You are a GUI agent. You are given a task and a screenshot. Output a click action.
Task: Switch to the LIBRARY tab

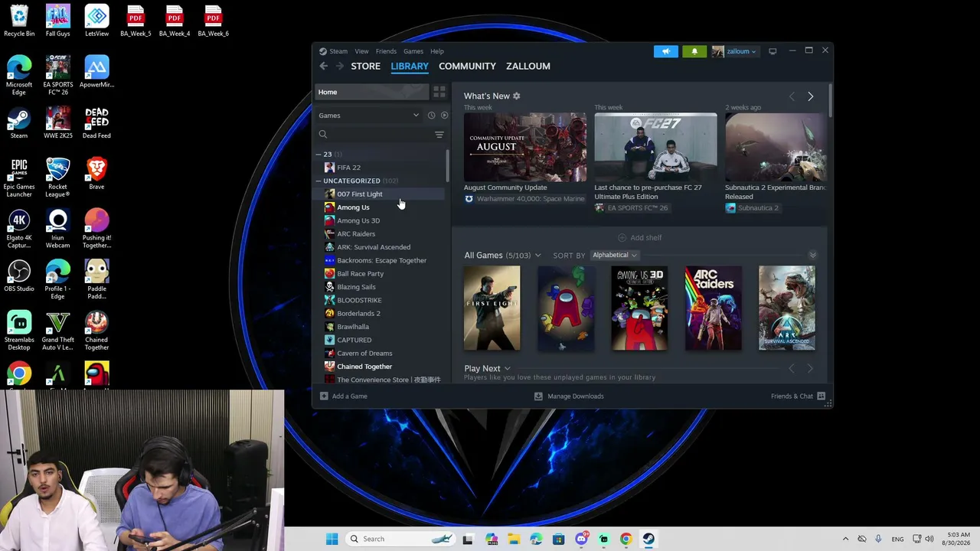pyautogui.click(x=410, y=67)
